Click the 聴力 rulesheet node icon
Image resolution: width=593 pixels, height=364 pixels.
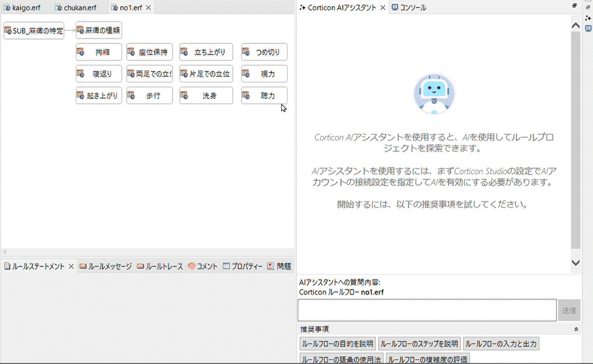pos(246,95)
